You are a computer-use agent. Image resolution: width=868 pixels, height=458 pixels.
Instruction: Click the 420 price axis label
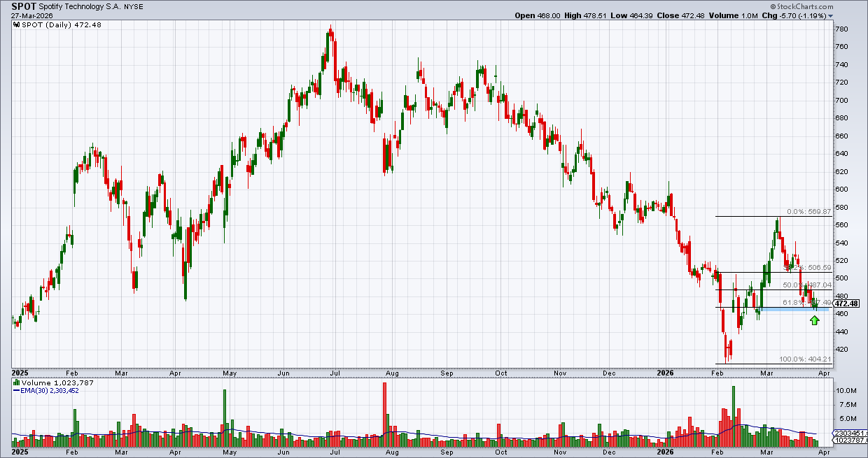coord(842,349)
